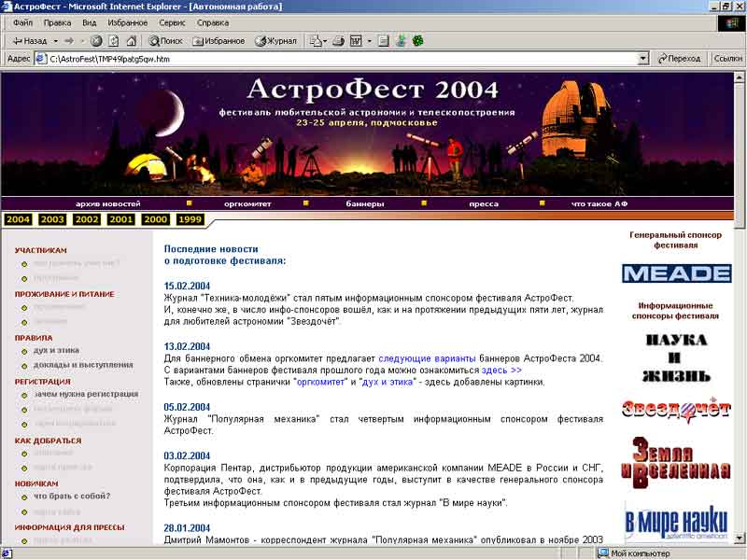Click the page icon in address bar
This screenshot has height=560, width=747.
click(41, 59)
